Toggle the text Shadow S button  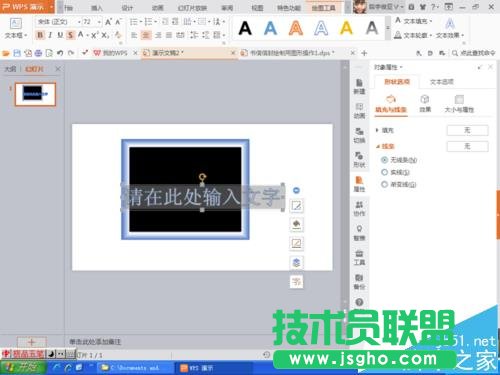pyautogui.click(x=70, y=35)
